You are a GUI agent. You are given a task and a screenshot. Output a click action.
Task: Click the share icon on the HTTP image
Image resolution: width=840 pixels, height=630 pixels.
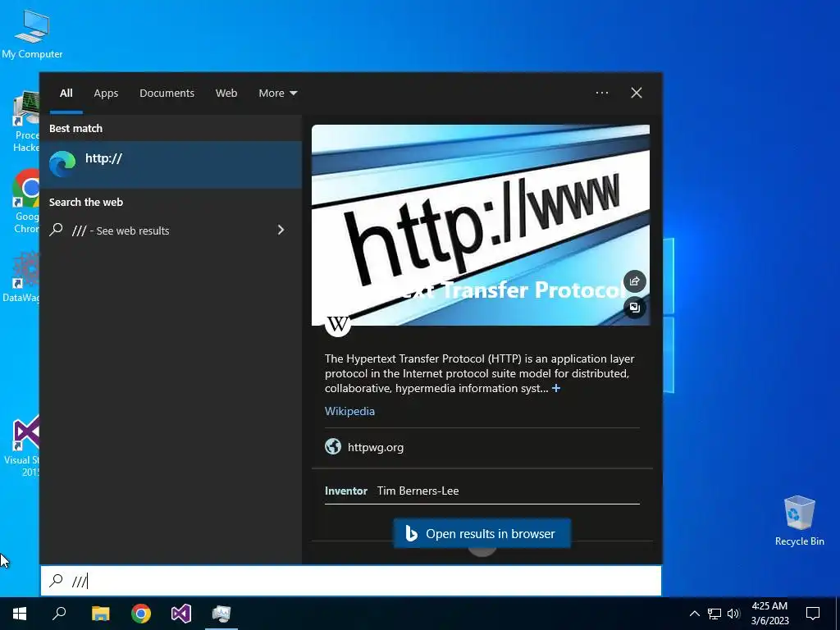click(x=635, y=281)
